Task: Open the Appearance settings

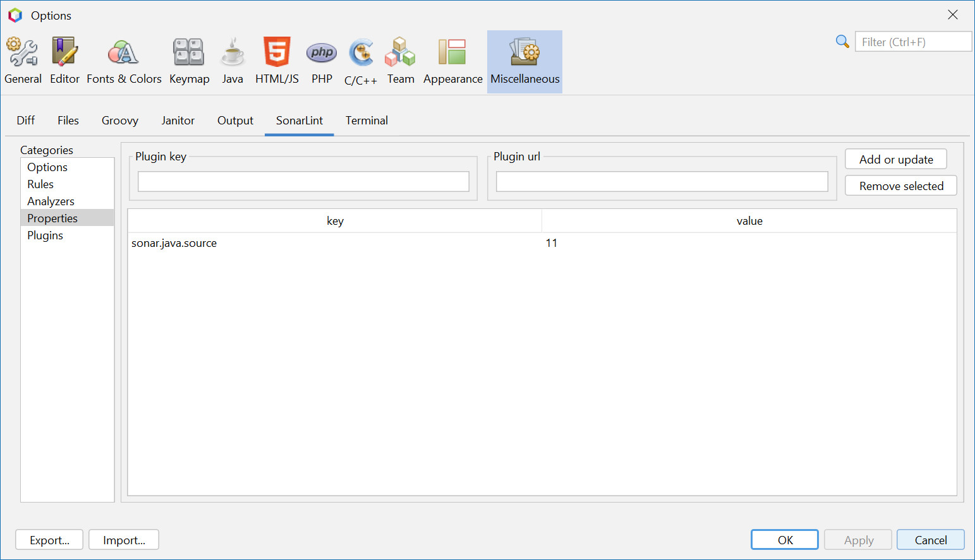Action: 452,61
